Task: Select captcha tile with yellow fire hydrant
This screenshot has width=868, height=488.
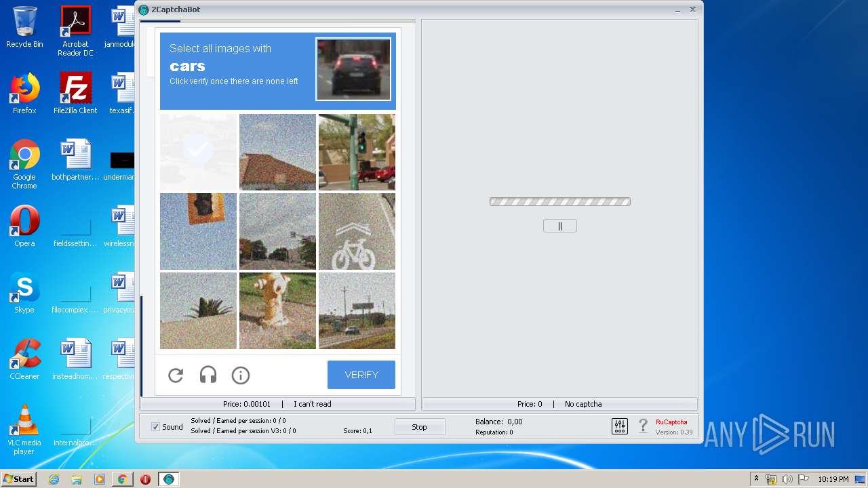Action: pos(277,310)
